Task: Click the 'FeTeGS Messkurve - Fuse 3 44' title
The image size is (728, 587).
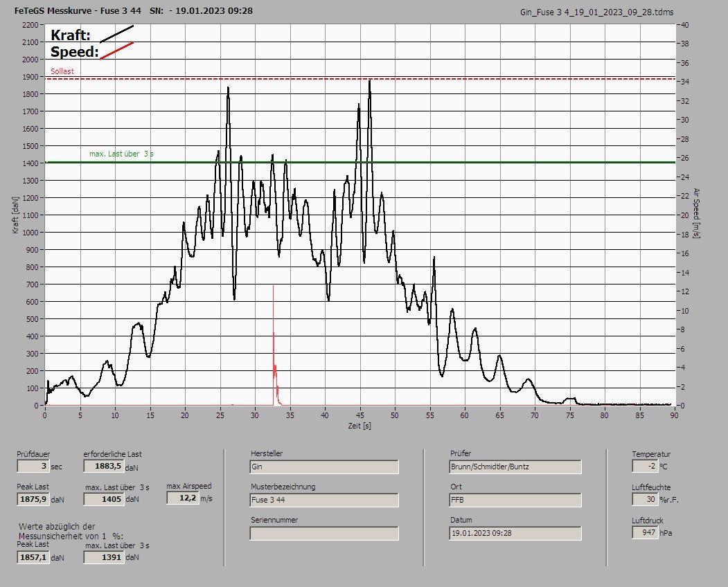Action: (78, 10)
